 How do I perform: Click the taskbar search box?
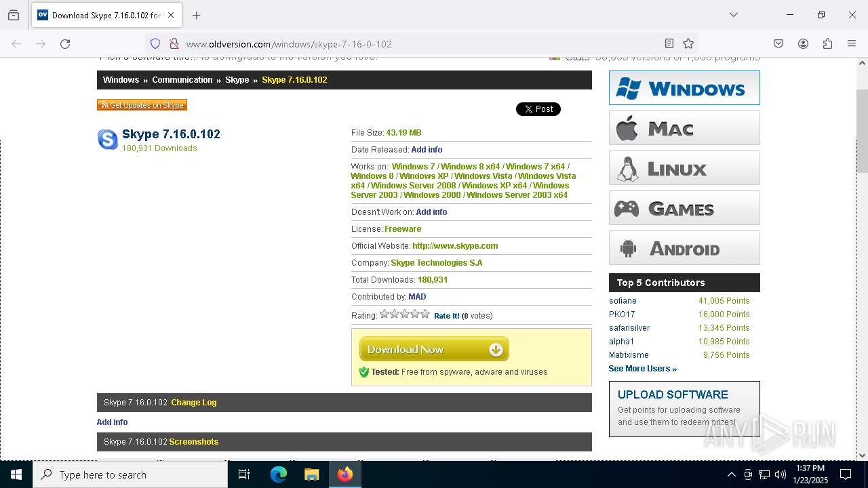point(130,474)
